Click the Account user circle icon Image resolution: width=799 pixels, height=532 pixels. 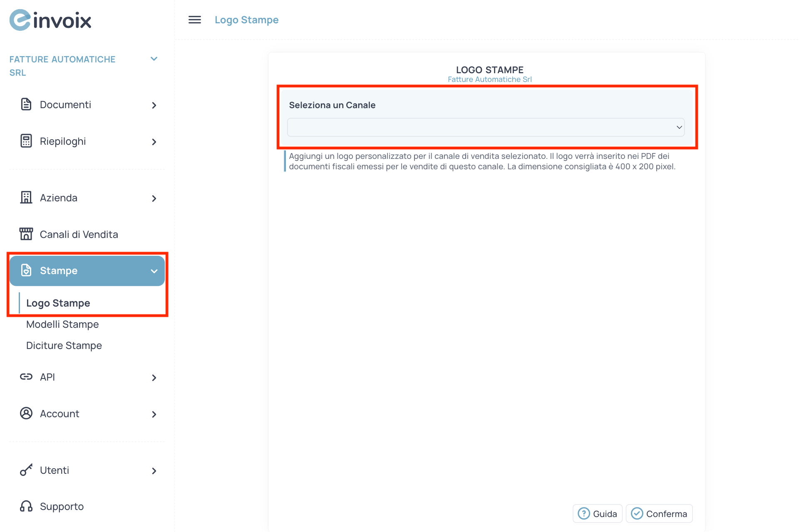point(26,413)
